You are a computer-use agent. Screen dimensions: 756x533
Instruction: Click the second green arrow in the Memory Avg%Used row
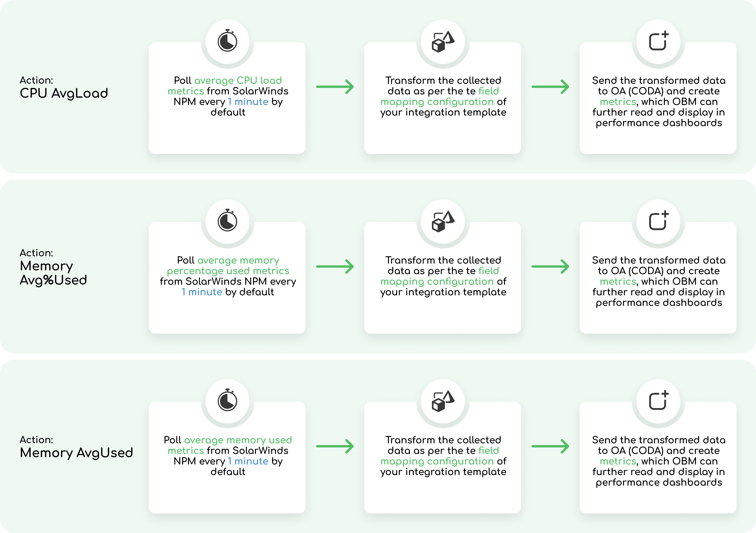(550, 267)
